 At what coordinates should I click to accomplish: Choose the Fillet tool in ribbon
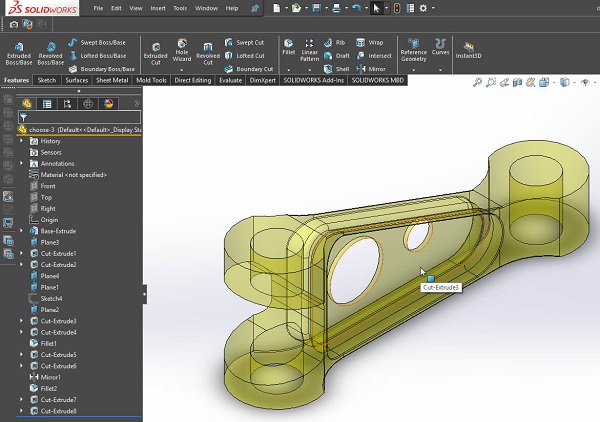(x=288, y=47)
